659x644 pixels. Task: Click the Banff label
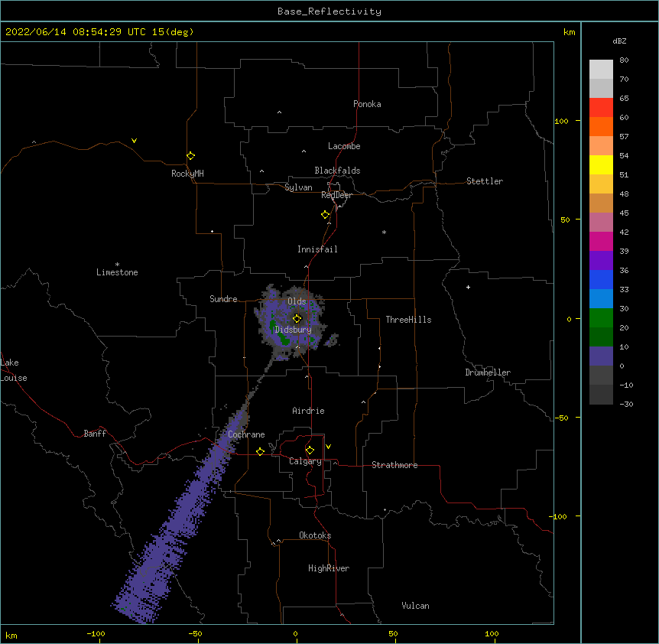[95, 434]
